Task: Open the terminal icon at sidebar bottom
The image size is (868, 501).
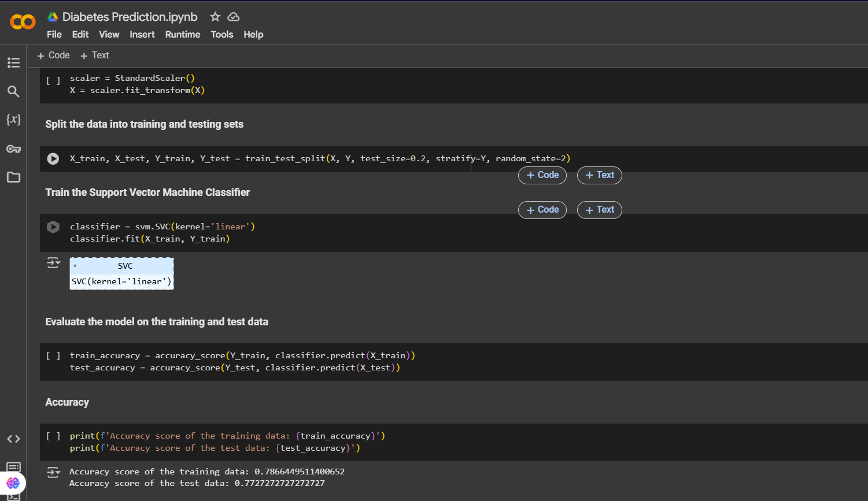Action: (13, 496)
